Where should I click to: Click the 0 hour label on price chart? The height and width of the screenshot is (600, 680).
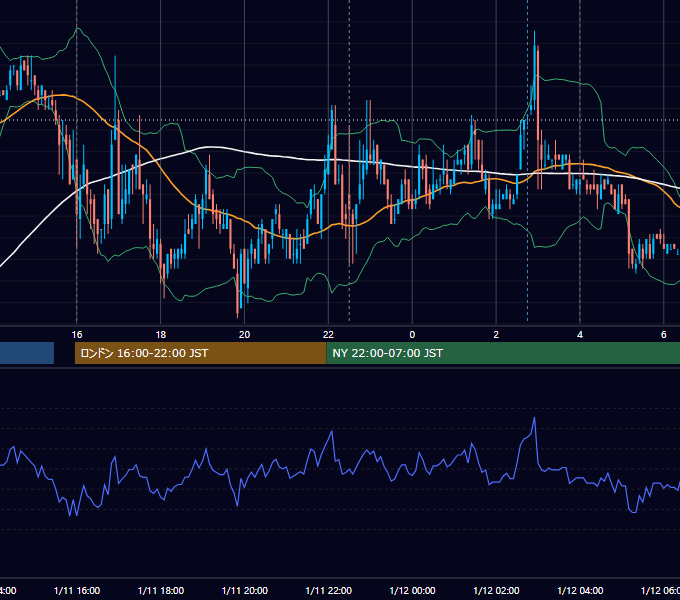pos(412,335)
